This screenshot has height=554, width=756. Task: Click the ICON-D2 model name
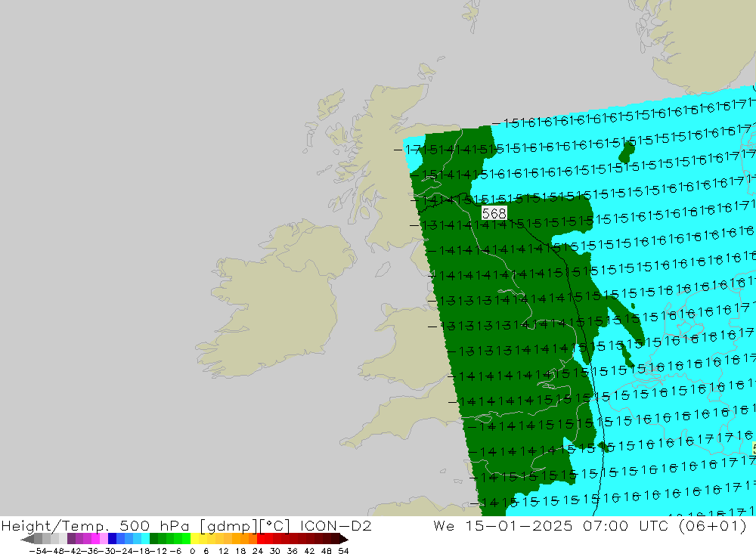pyautogui.click(x=336, y=525)
